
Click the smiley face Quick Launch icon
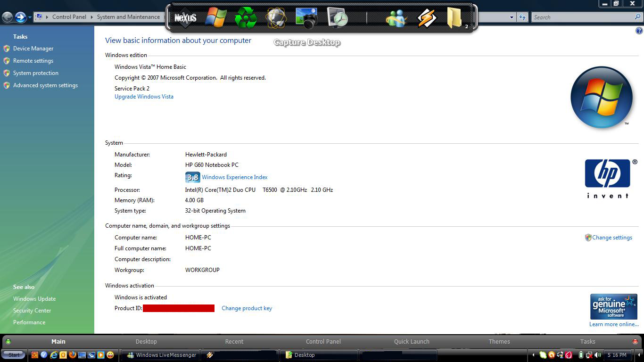(x=110, y=355)
